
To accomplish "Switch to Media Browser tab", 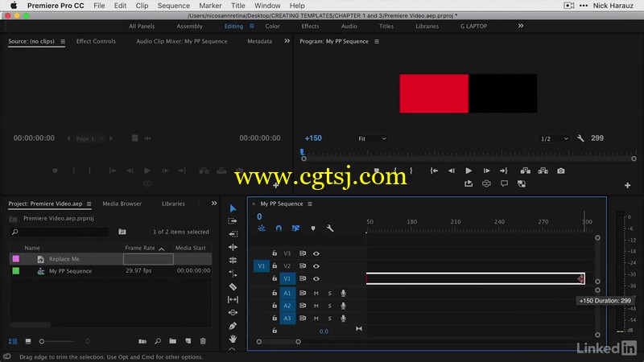I will click(122, 204).
